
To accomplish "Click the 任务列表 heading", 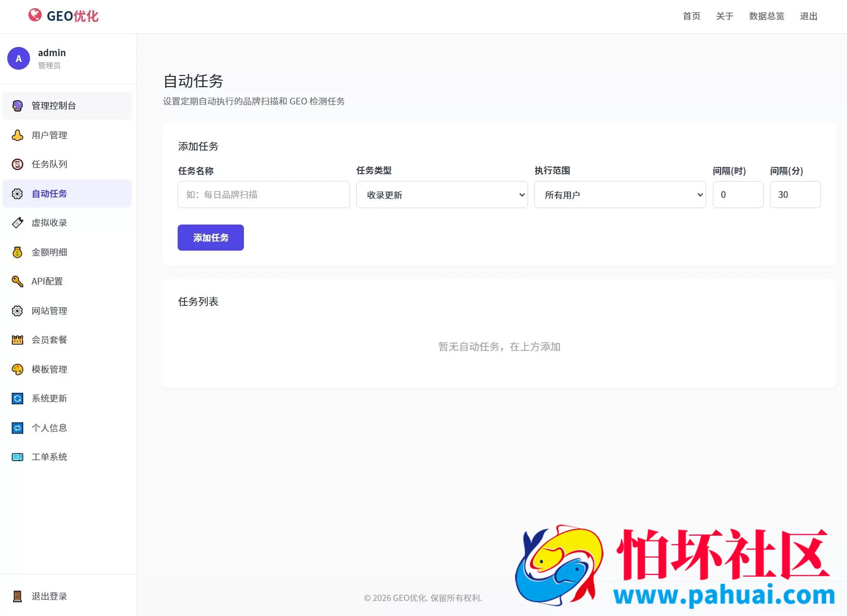I will 198,301.
